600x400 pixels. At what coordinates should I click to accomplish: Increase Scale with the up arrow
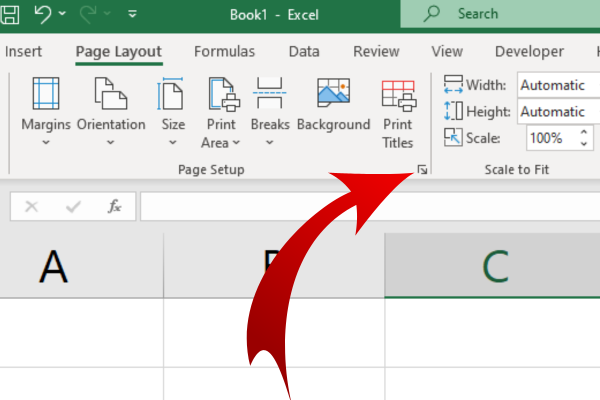click(584, 132)
